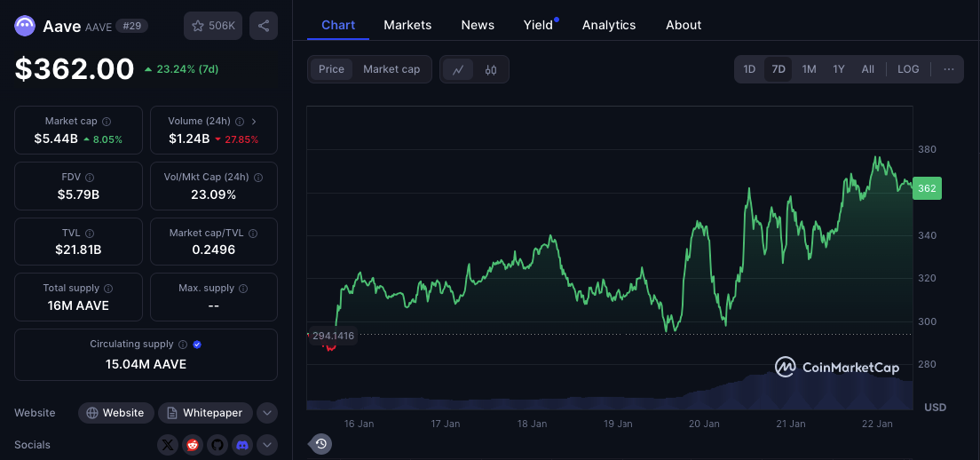Switch to line chart icon
Screen dimensions: 980x460
(x=458, y=69)
